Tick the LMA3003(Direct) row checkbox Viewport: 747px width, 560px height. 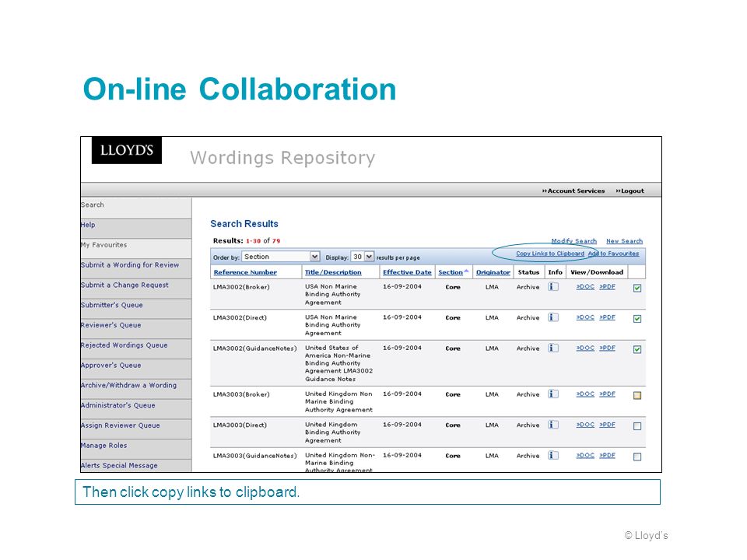[x=637, y=426]
